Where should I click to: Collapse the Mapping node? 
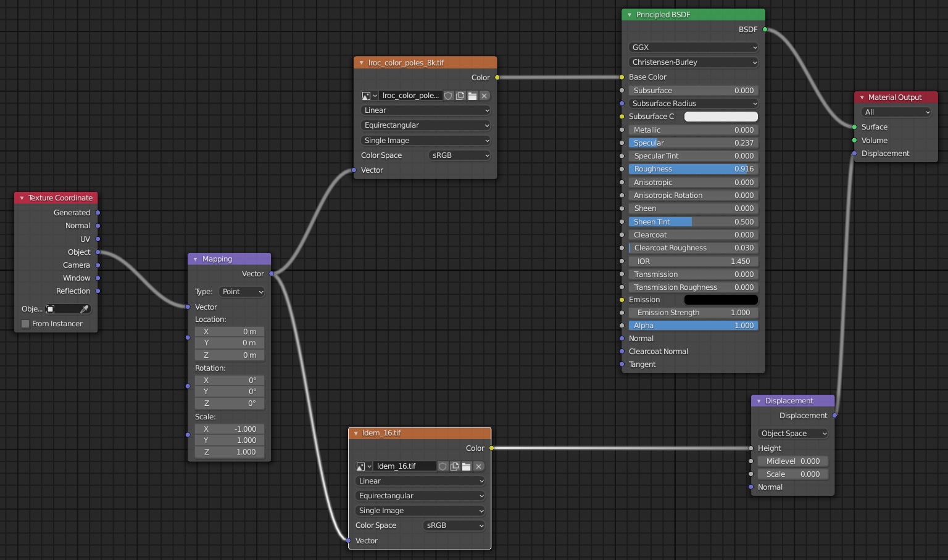coord(195,259)
